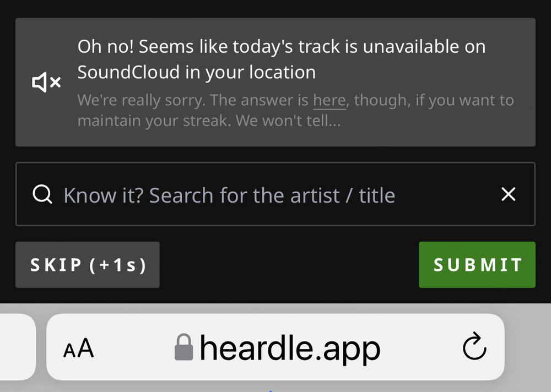Click the muted speaker icon
This screenshot has height=392, width=551.
tap(46, 83)
